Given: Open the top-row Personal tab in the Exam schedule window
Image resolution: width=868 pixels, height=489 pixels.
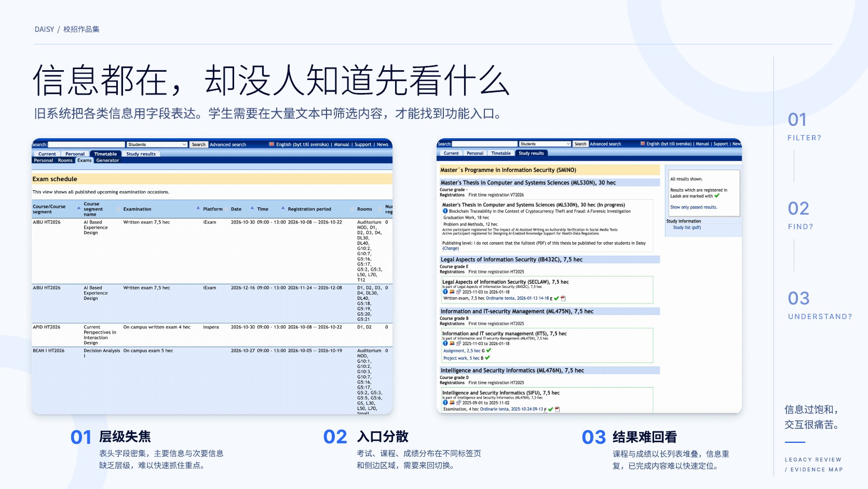Looking at the screenshot, I should (x=75, y=154).
